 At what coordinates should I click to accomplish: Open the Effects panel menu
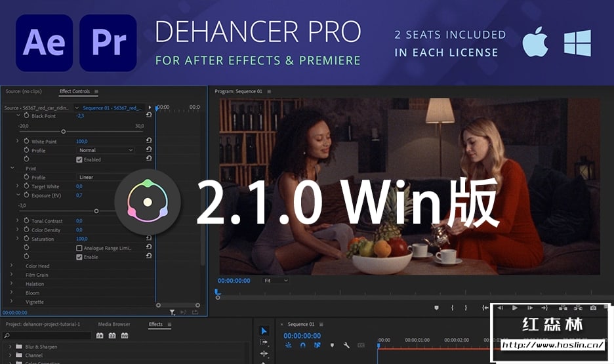[x=169, y=324]
